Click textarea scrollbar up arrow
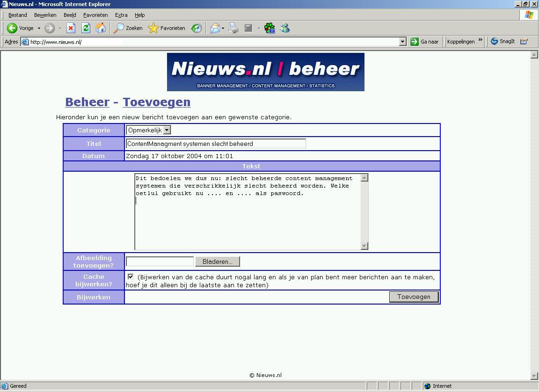Image resolution: width=539 pixels, height=392 pixels. 364,178
